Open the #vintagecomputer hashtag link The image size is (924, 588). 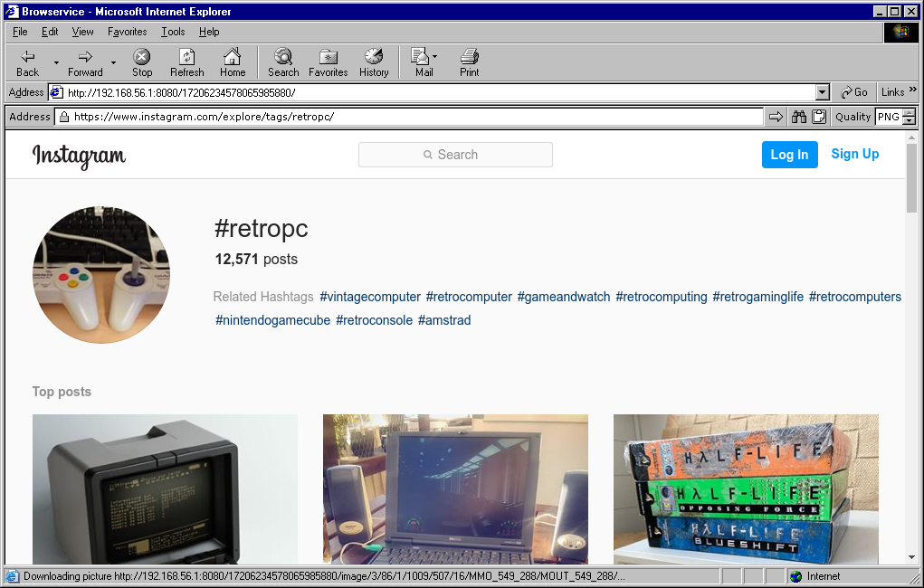click(370, 297)
